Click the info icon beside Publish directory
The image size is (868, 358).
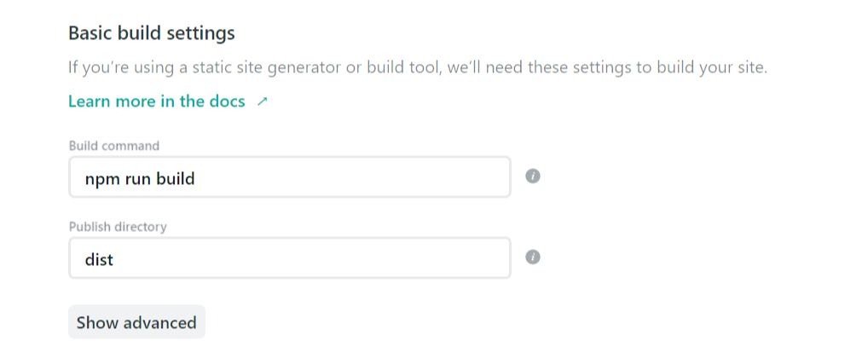pos(533,257)
